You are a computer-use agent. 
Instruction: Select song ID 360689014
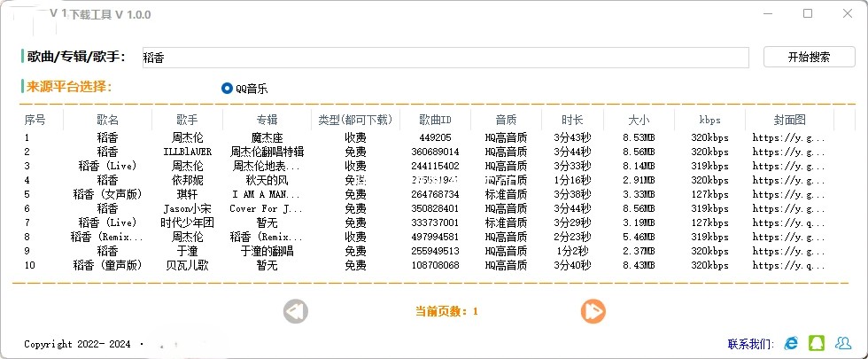(x=435, y=152)
